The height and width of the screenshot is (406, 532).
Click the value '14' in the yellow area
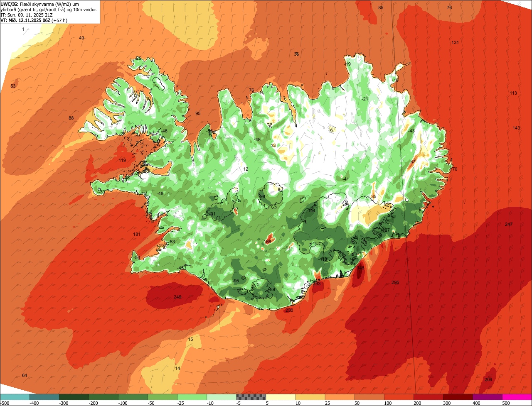[x=177, y=369]
